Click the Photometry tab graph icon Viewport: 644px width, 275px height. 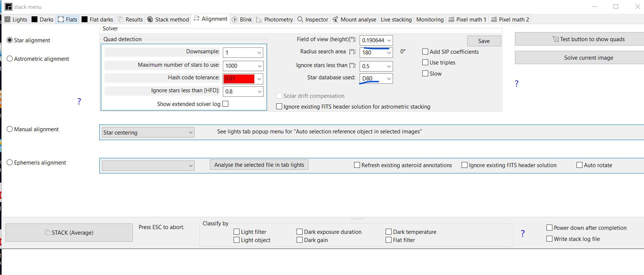click(259, 19)
